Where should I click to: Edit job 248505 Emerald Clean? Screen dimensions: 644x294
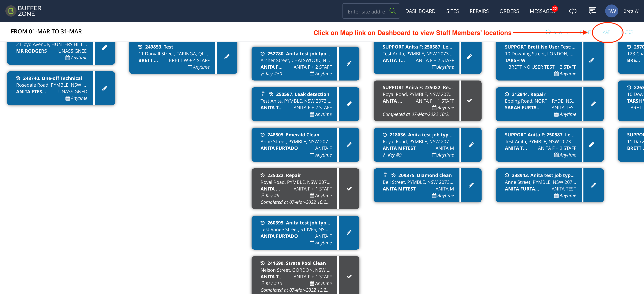349,144
